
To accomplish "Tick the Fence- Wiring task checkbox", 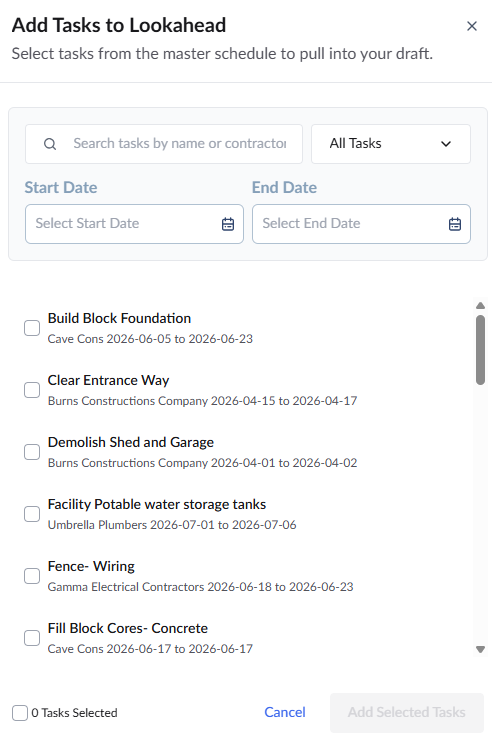I will click(32, 576).
